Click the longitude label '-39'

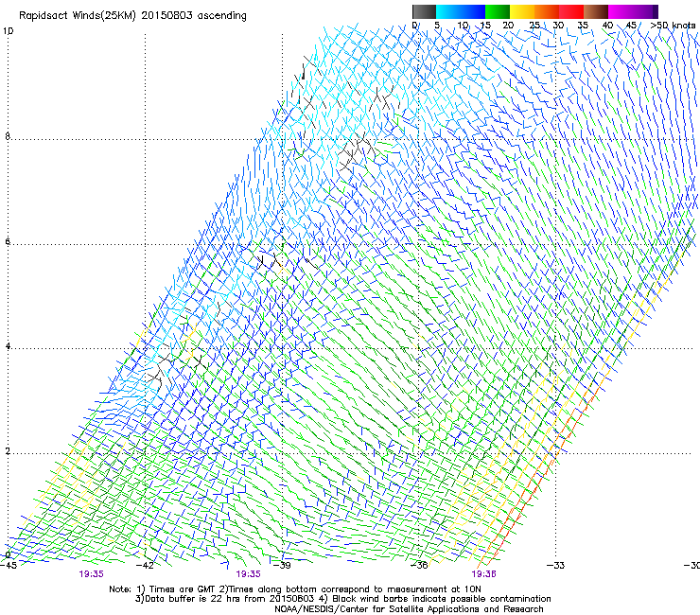(281, 565)
